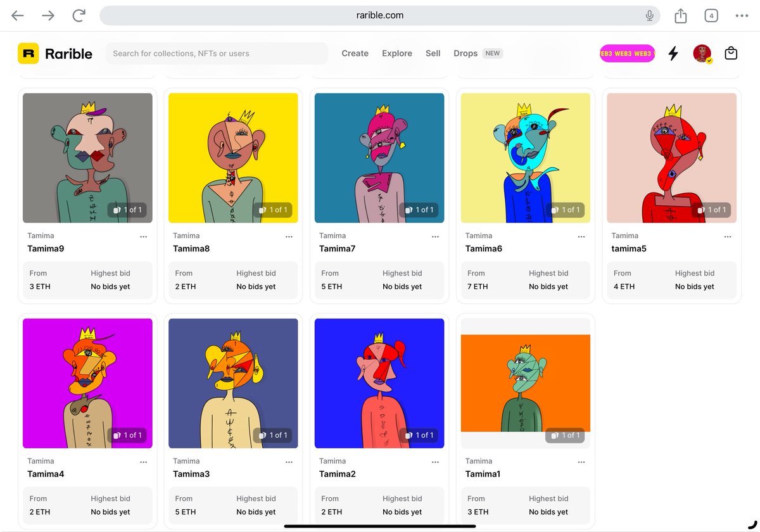The width and height of the screenshot is (760, 532).
Task: Click the 1 of 1 badge on Tamima9
Action: point(127,210)
